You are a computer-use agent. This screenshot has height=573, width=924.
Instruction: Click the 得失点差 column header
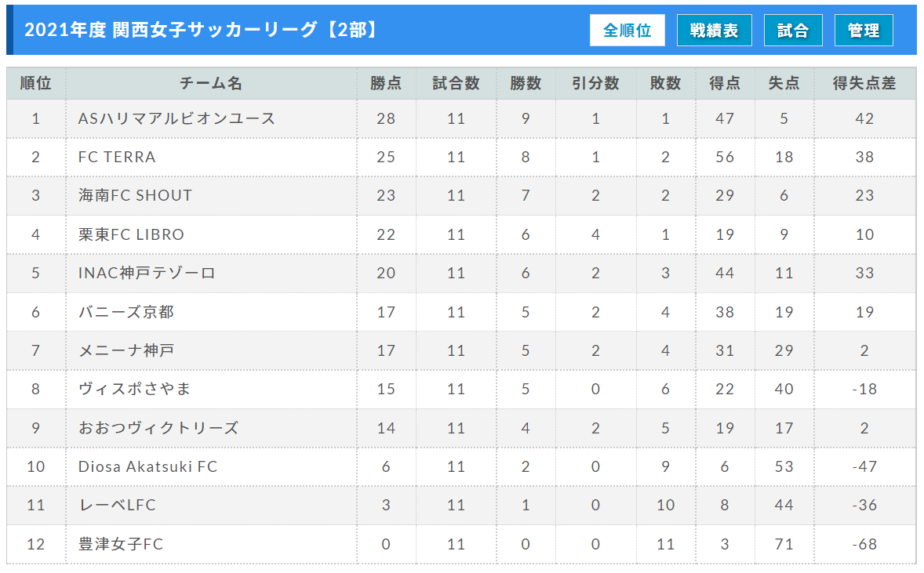[x=864, y=83]
